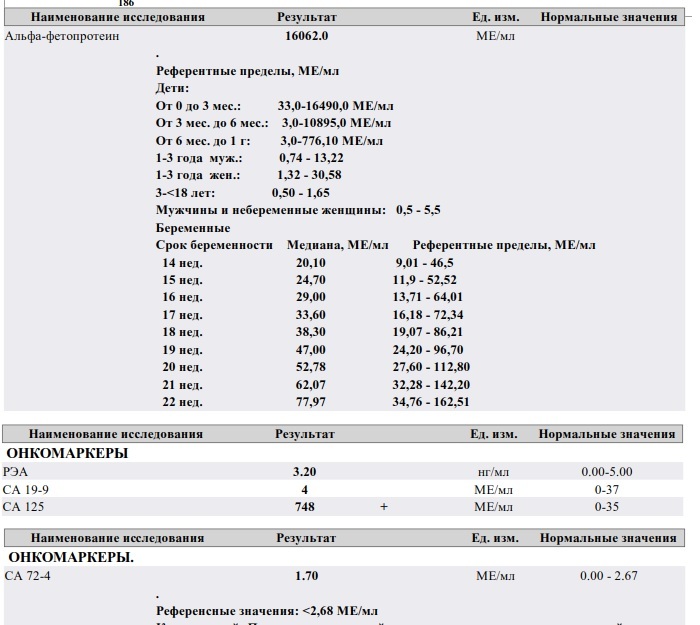700x625 pixels.
Task: Select the От 0 до 3 мес. row
Action: click(x=275, y=106)
